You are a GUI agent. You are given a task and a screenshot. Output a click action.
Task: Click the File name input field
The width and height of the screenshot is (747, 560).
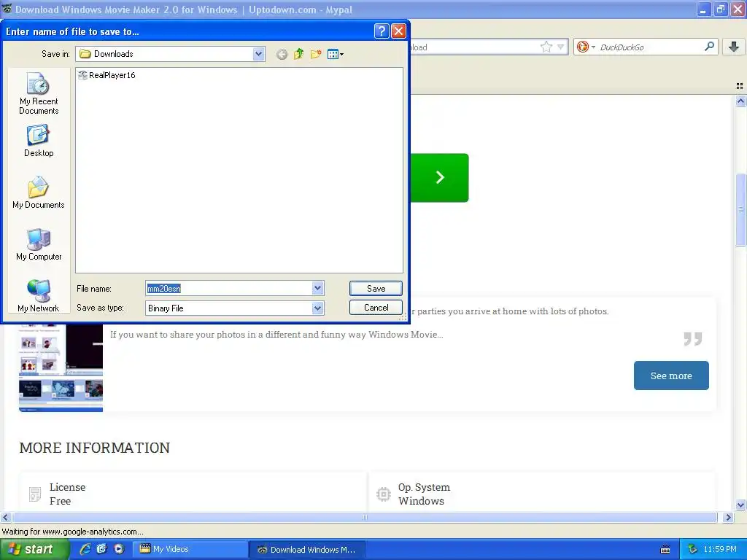tap(229, 288)
